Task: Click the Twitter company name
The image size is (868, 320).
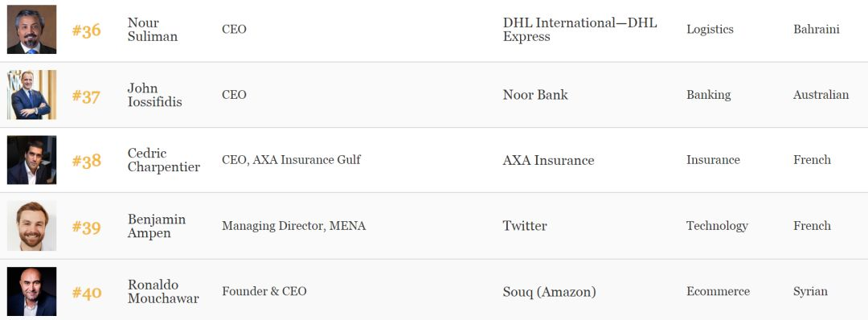Action: (525, 226)
